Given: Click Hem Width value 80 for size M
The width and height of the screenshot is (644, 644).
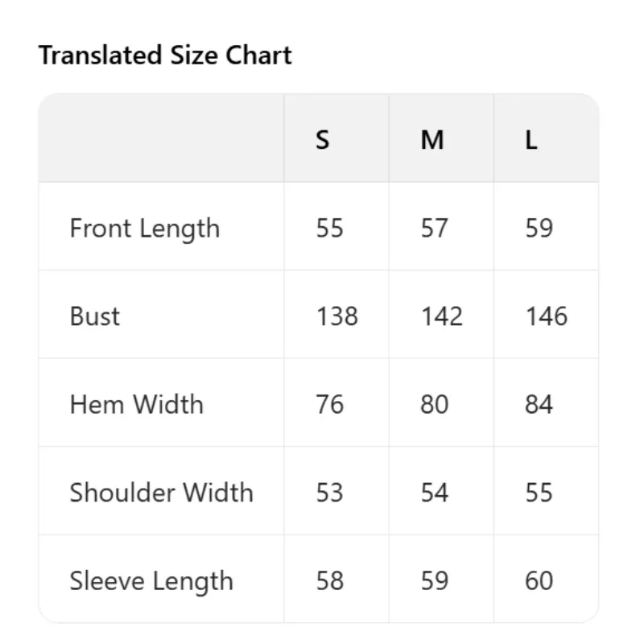Looking at the screenshot, I should click(435, 404).
